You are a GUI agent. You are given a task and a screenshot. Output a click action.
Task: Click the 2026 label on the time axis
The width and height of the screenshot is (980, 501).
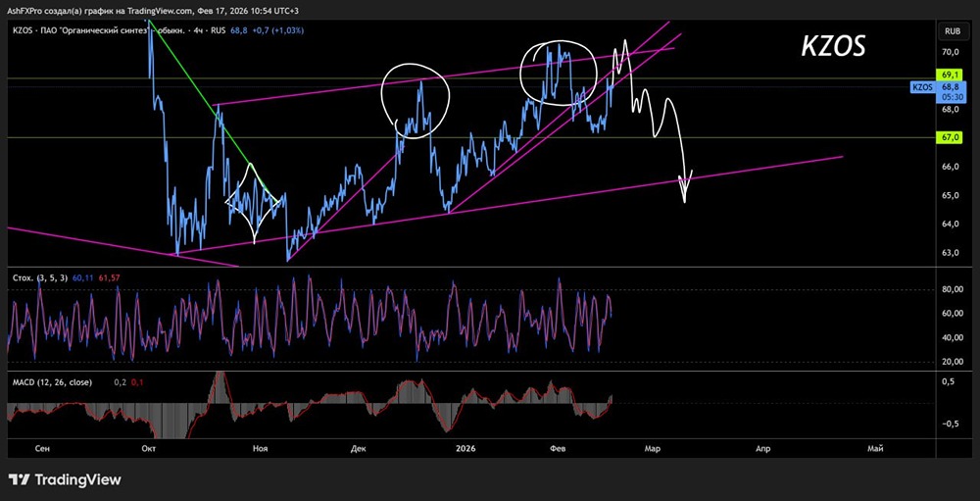click(x=466, y=448)
